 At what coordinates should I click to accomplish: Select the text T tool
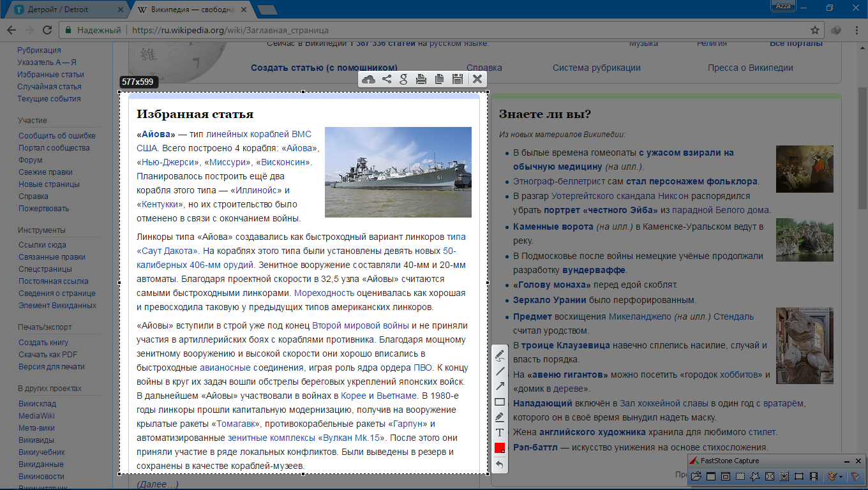point(500,433)
